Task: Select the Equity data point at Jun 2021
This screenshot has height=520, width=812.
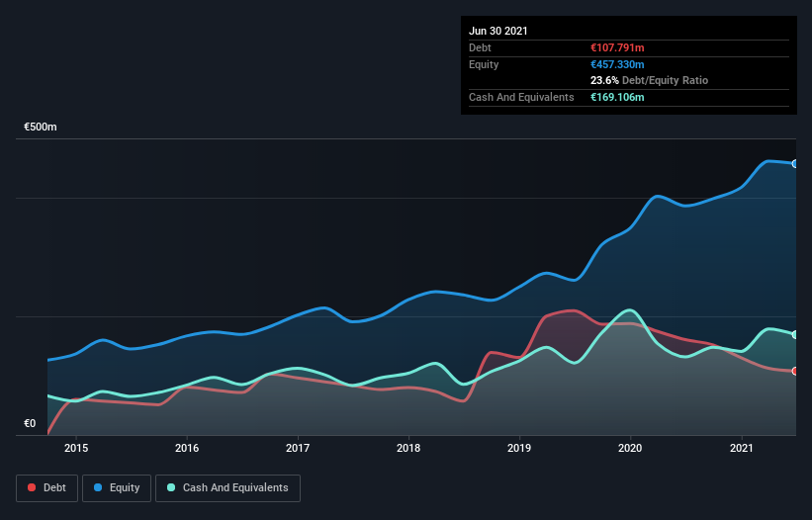Action: pyautogui.click(x=795, y=164)
